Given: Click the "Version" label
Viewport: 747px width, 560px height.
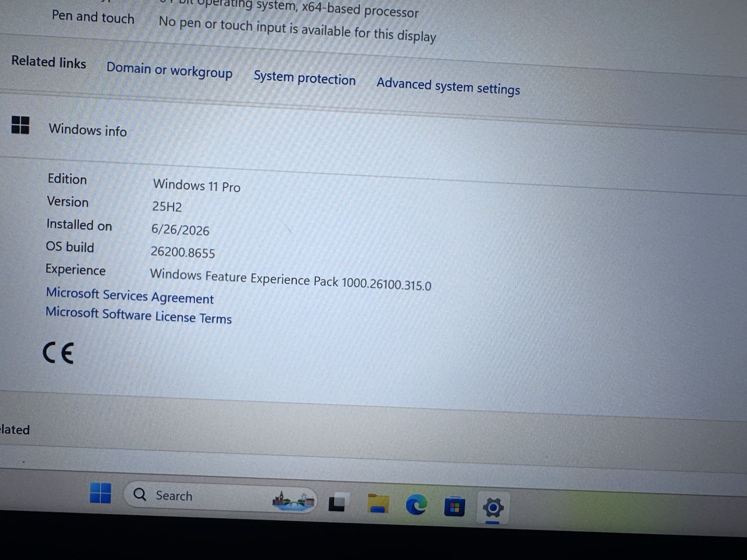Looking at the screenshot, I should (68, 201).
